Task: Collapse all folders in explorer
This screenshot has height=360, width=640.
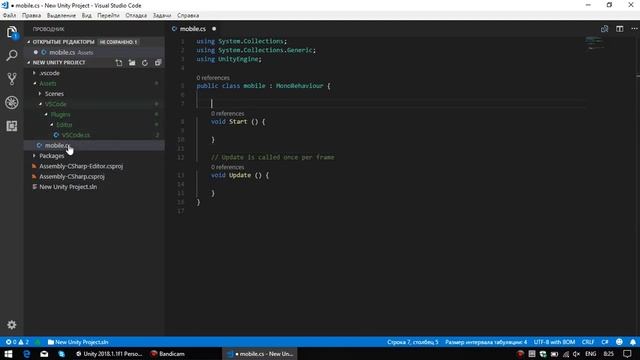Action: pyautogui.click(x=158, y=63)
